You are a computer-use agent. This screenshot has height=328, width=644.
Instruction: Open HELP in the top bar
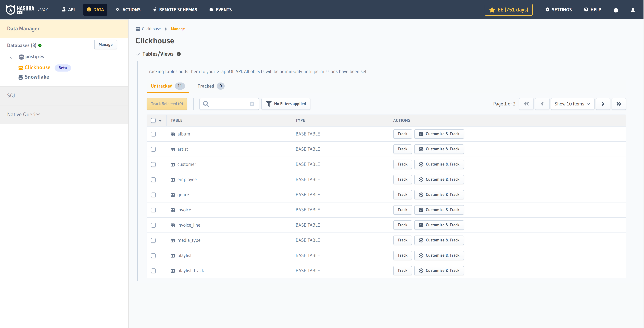[592, 10]
